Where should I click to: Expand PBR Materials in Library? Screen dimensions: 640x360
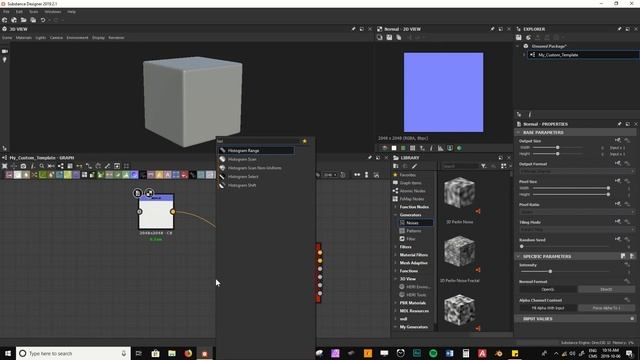(395, 303)
